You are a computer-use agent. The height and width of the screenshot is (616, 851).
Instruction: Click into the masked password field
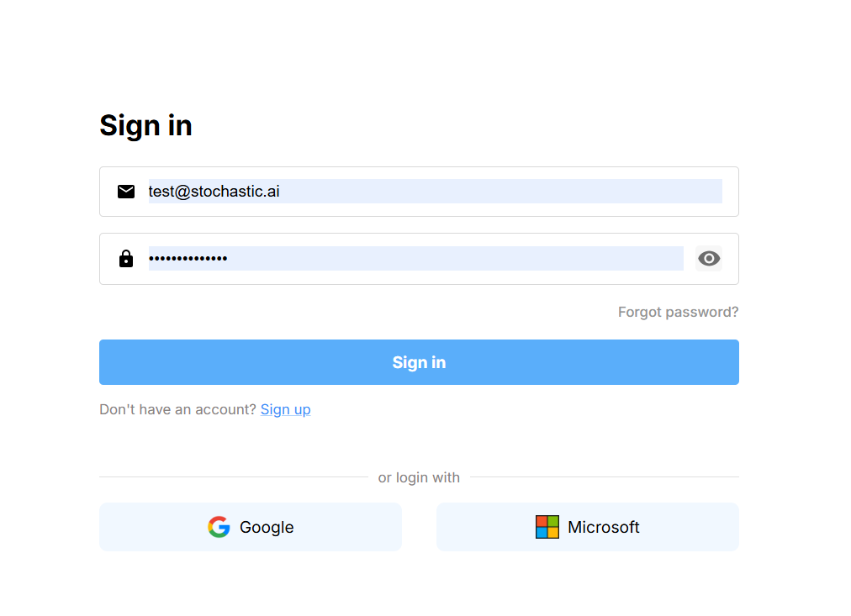(454, 259)
